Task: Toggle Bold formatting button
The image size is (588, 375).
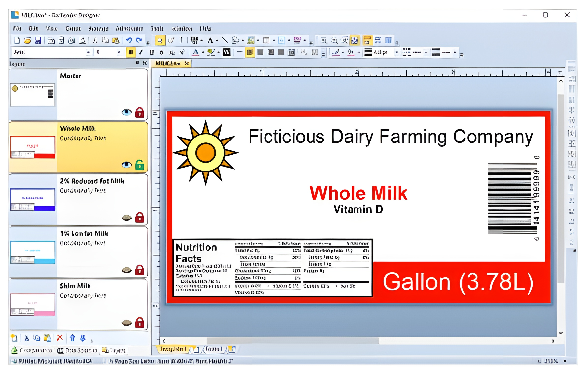Action: (131, 52)
